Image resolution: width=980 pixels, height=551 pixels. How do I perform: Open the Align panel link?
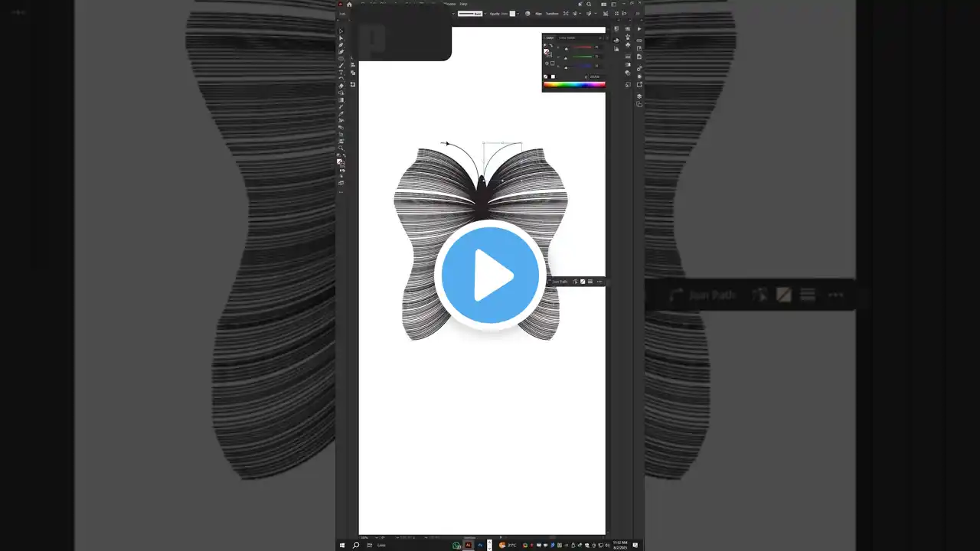[538, 14]
